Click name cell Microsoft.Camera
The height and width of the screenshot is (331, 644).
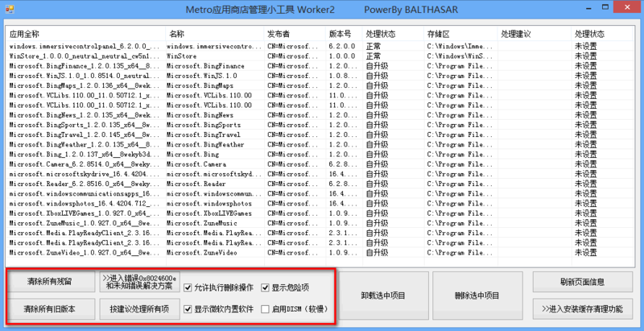pyautogui.click(x=196, y=164)
